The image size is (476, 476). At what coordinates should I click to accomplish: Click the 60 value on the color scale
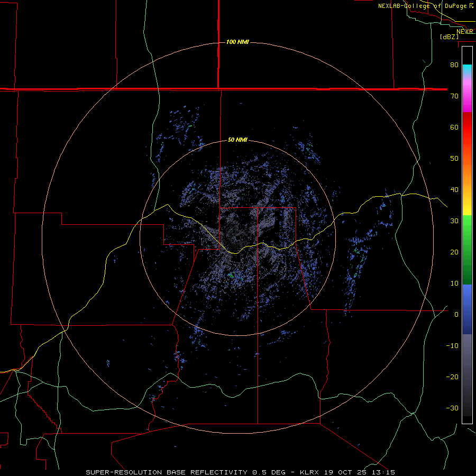454,127
